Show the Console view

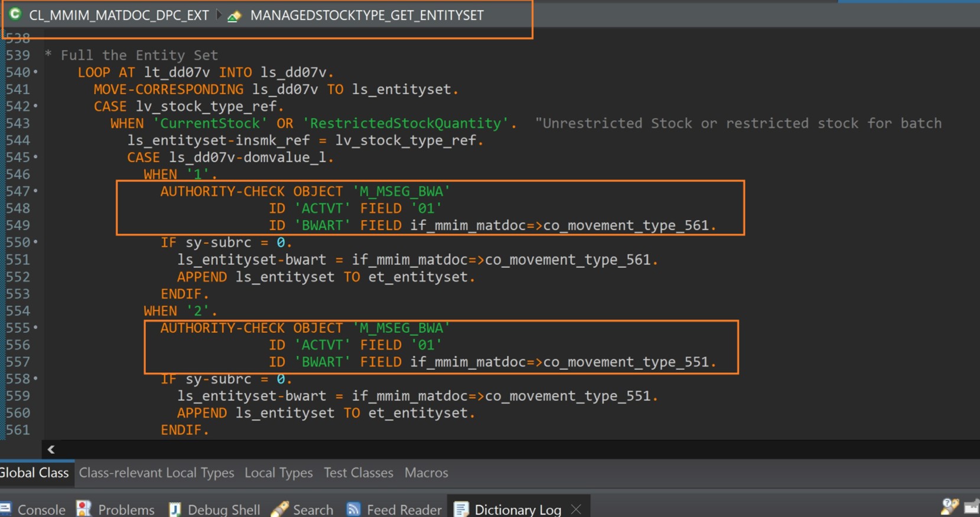tap(33, 509)
